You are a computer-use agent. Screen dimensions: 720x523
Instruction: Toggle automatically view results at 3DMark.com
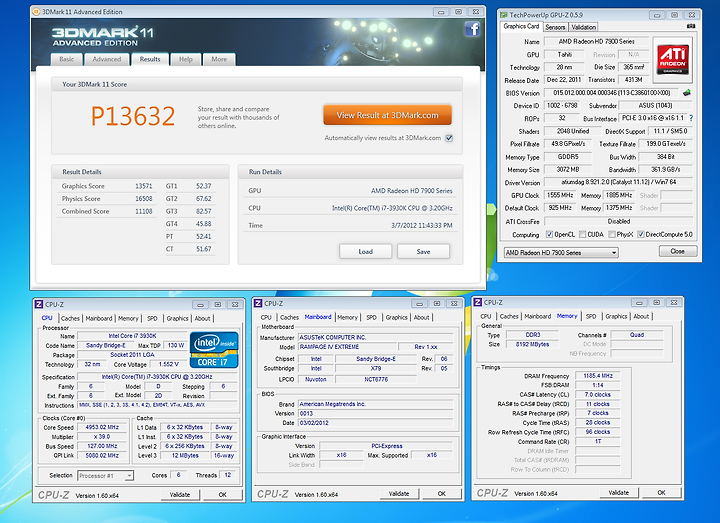pos(449,138)
